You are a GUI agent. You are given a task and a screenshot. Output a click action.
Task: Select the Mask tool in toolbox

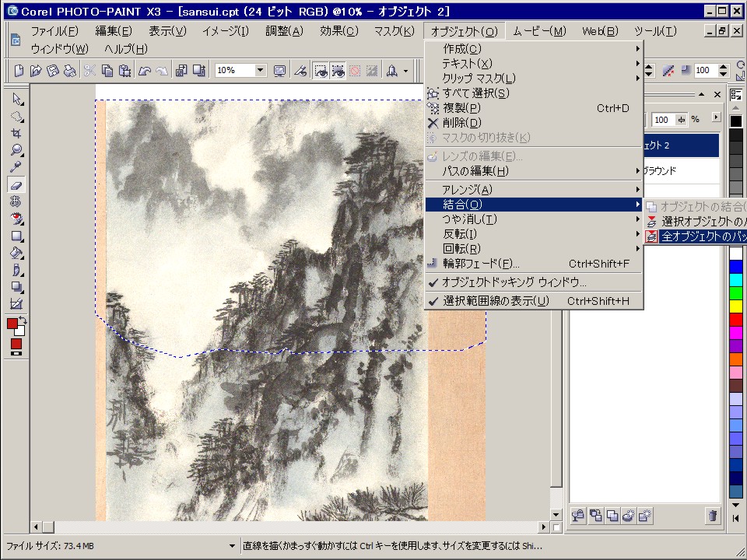(x=16, y=116)
